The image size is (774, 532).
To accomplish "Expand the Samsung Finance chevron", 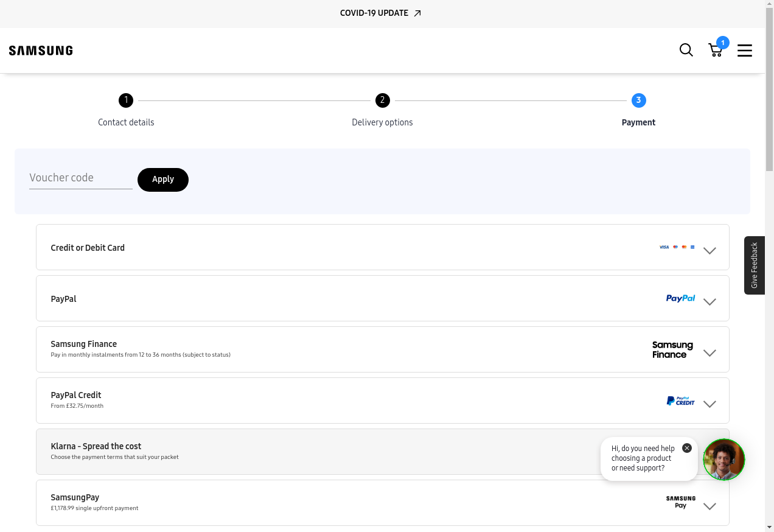I will pos(709,352).
